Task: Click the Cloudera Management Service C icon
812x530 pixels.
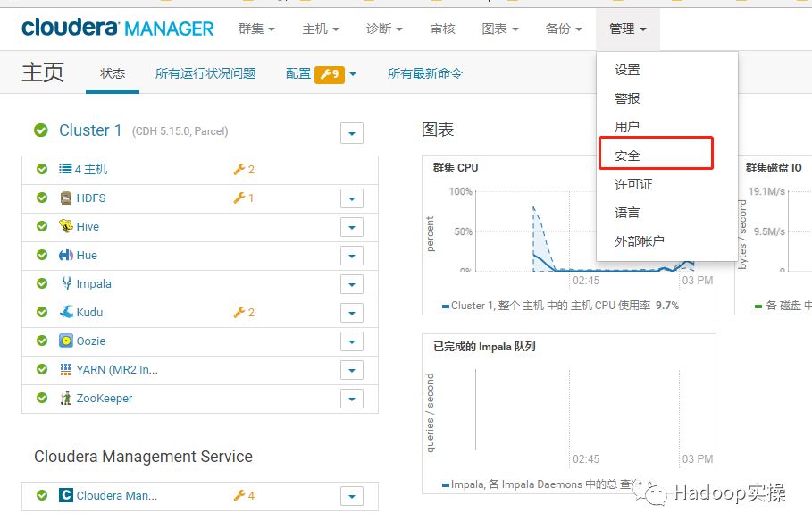Action: 66,495
